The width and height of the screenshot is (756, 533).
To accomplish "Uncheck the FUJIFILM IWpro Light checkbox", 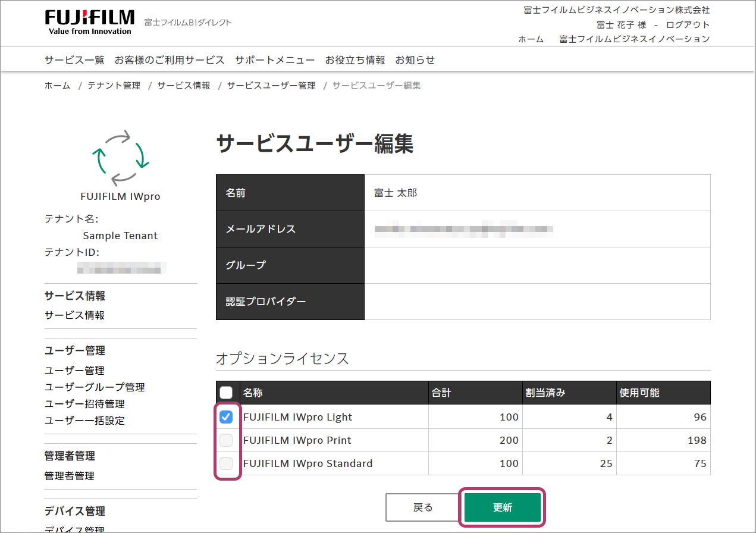I will coord(226,417).
